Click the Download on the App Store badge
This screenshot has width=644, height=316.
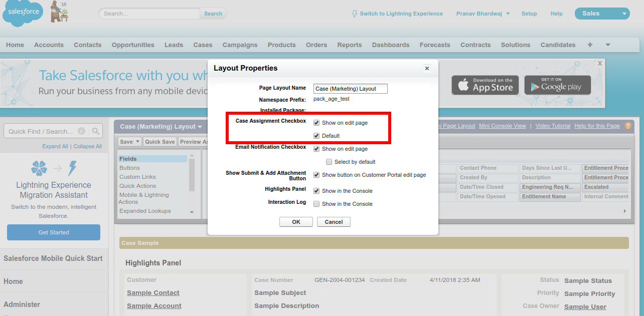click(485, 85)
